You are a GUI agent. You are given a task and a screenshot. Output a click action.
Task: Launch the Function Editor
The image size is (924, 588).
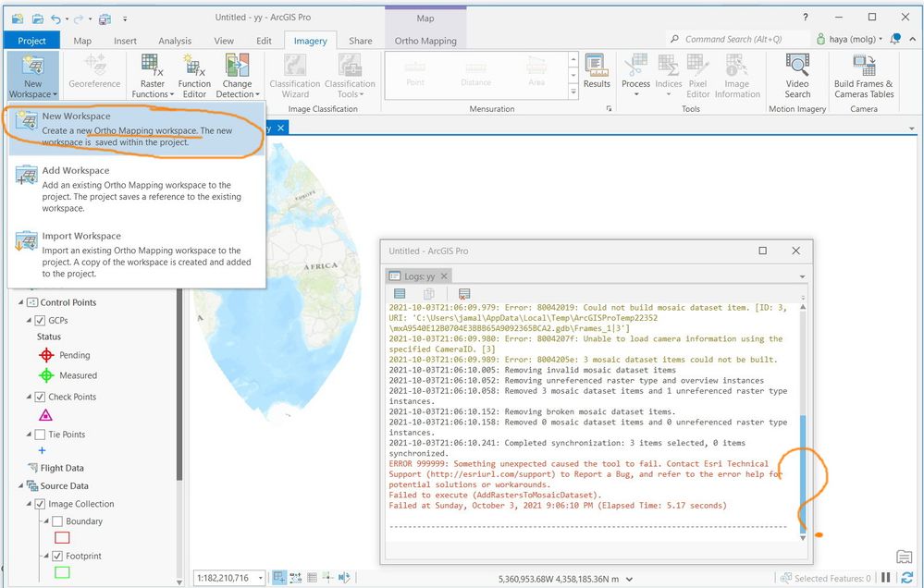194,76
